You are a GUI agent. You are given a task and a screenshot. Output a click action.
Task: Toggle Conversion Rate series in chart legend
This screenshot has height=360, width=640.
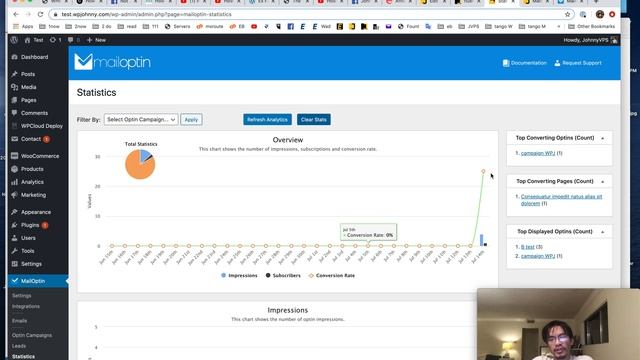[332, 276]
